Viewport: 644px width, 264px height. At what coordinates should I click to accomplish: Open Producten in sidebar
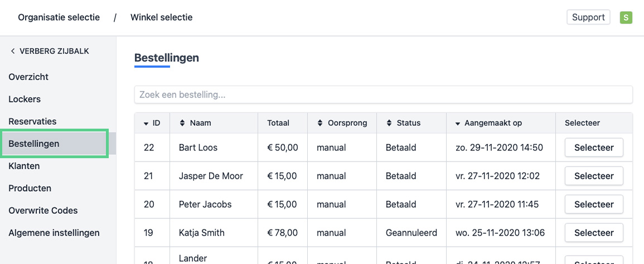tap(30, 188)
